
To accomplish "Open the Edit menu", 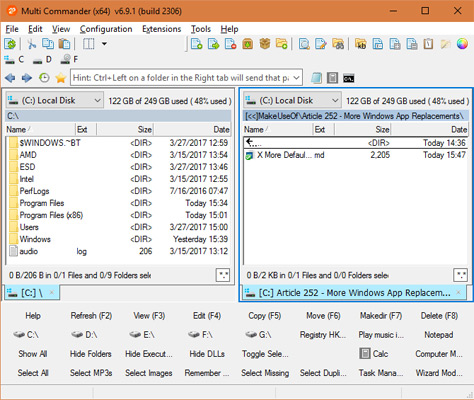I will pos(35,29).
